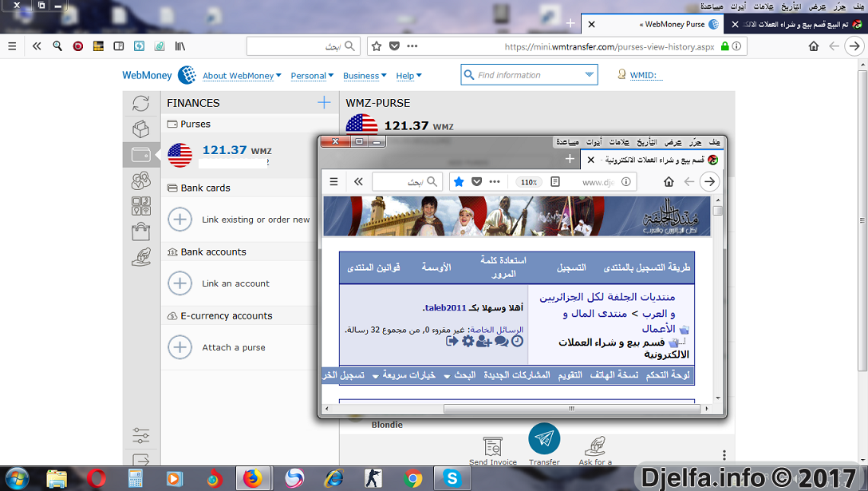868x491 pixels.
Task: Click the plus circle for Attach a purse
Action: 180,347
